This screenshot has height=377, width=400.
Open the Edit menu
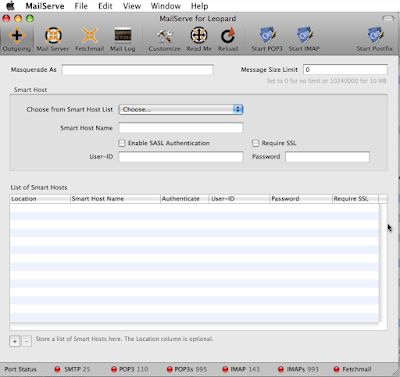[105, 6]
